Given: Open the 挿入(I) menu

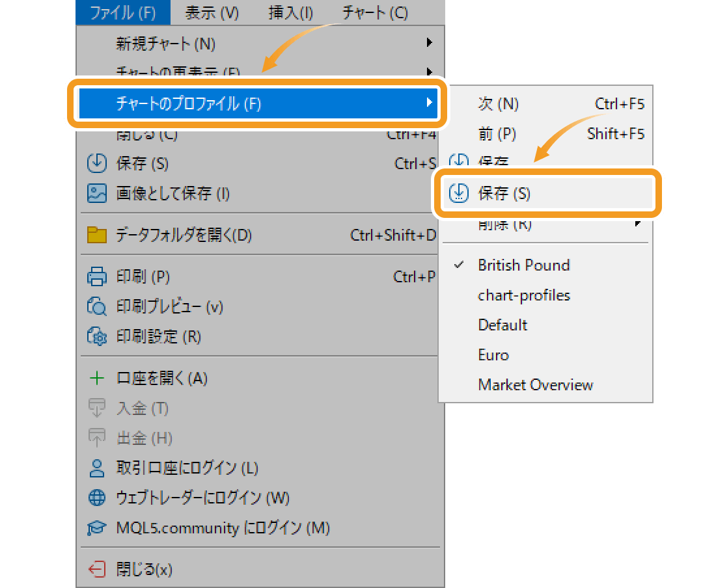Looking at the screenshot, I should click(x=290, y=12).
